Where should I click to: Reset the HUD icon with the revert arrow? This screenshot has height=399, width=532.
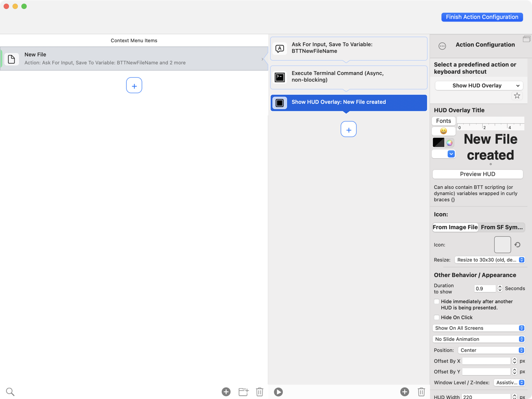517,244
